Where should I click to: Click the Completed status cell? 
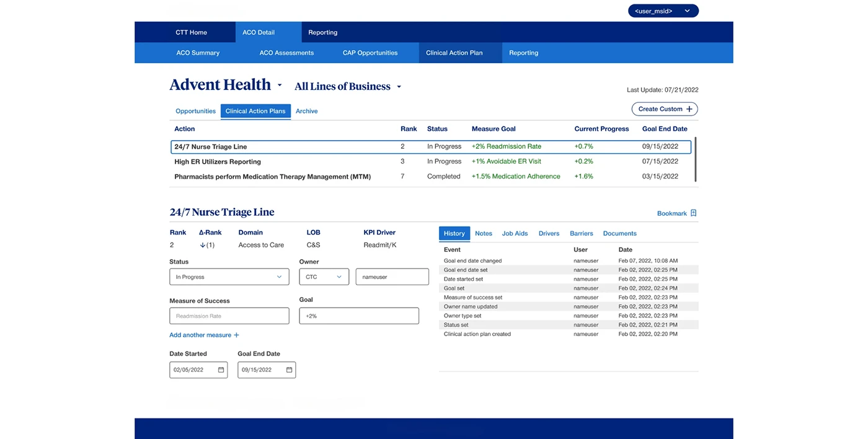click(x=444, y=176)
